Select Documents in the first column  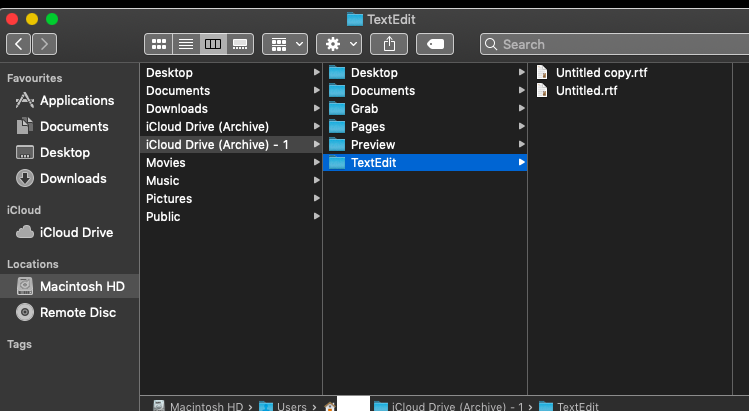click(x=231, y=91)
